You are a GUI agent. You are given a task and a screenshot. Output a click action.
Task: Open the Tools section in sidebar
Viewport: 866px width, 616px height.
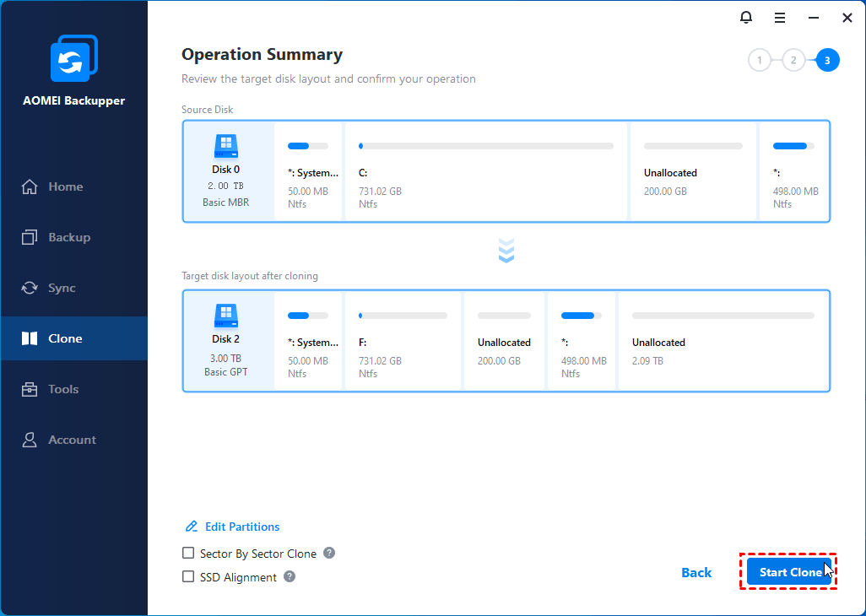point(63,389)
